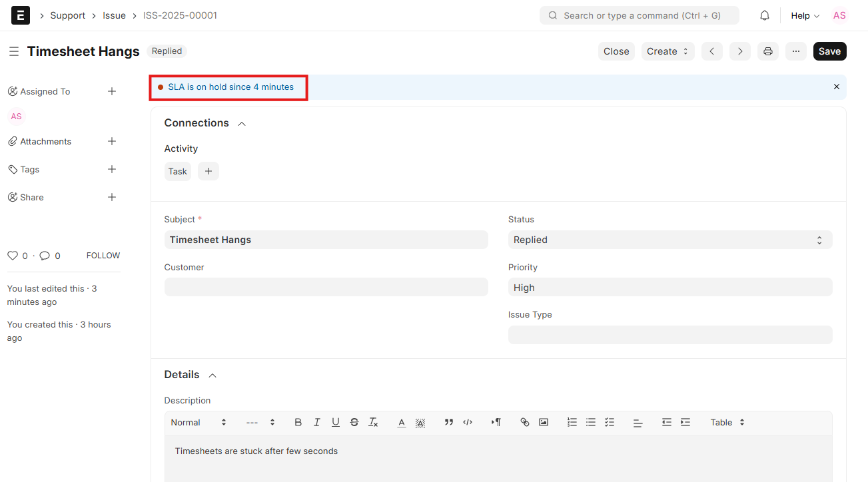Like this issue with the heart icon

pyautogui.click(x=12, y=256)
